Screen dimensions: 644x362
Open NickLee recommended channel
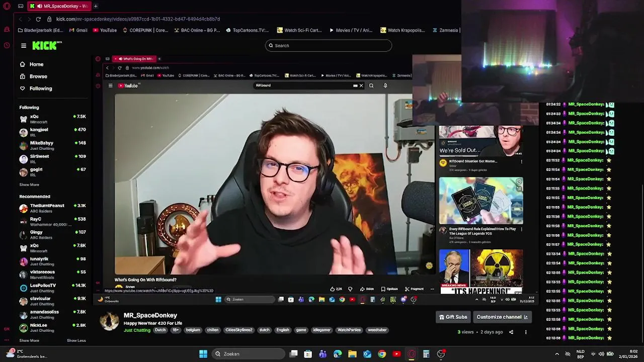click(52, 328)
